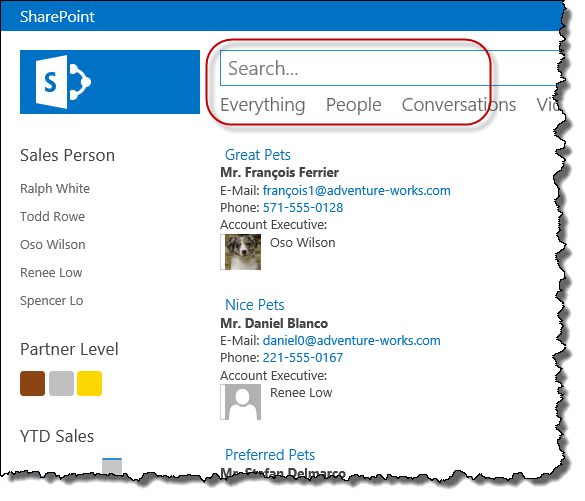Call phone number 221-555-0167
585x501 pixels.
point(303,357)
